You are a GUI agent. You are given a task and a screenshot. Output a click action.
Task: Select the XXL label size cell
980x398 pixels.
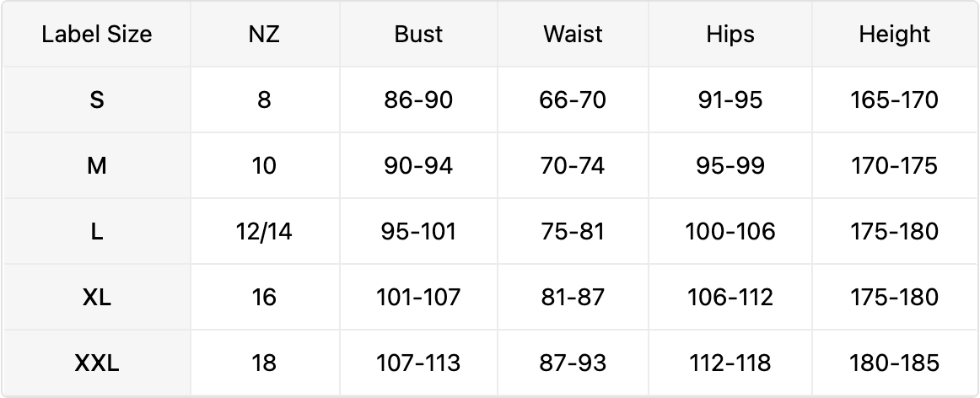pyautogui.click(x=97, y=363)
